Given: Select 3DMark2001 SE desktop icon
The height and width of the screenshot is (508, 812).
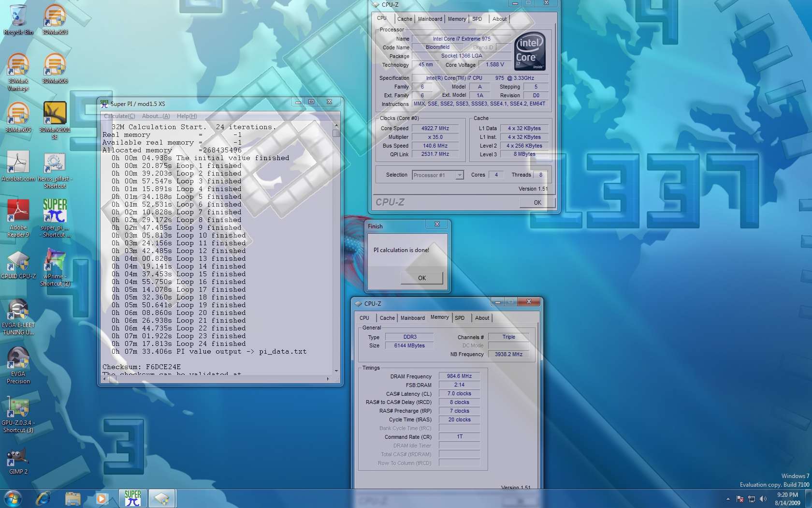Looking at the screenshot, I should coord(55,120).
